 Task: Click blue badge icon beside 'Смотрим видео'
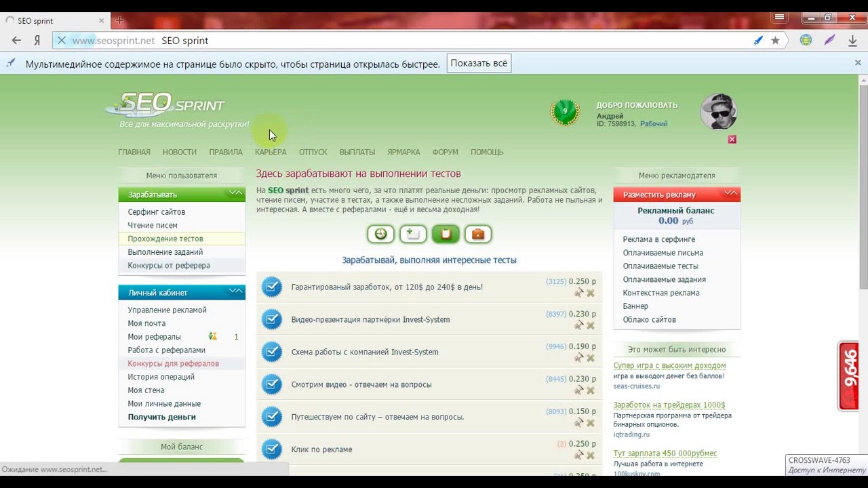(x=271, y=384)
